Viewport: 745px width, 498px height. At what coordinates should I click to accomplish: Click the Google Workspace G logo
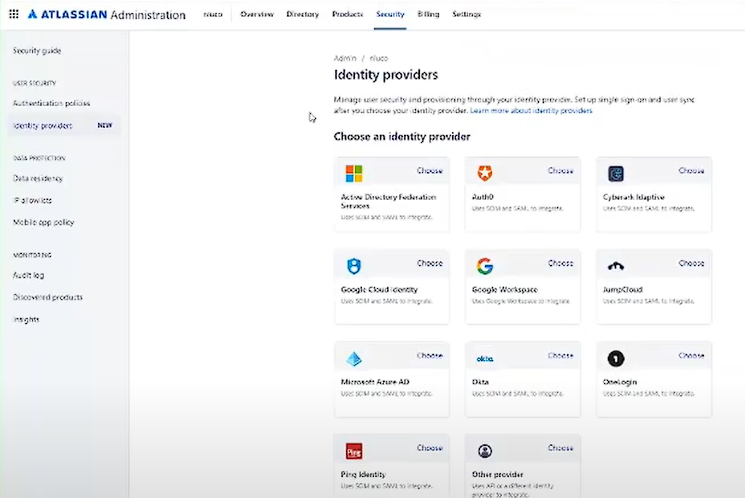485,266
